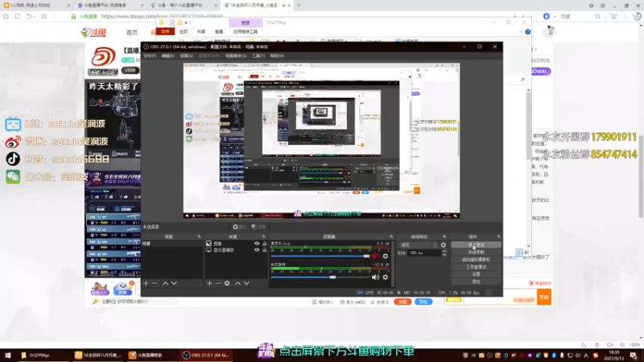The height and width of the screenshot is (362, 644).
Task: Move the scene up in the Scenes panel
Action: (x=165, y=283)
